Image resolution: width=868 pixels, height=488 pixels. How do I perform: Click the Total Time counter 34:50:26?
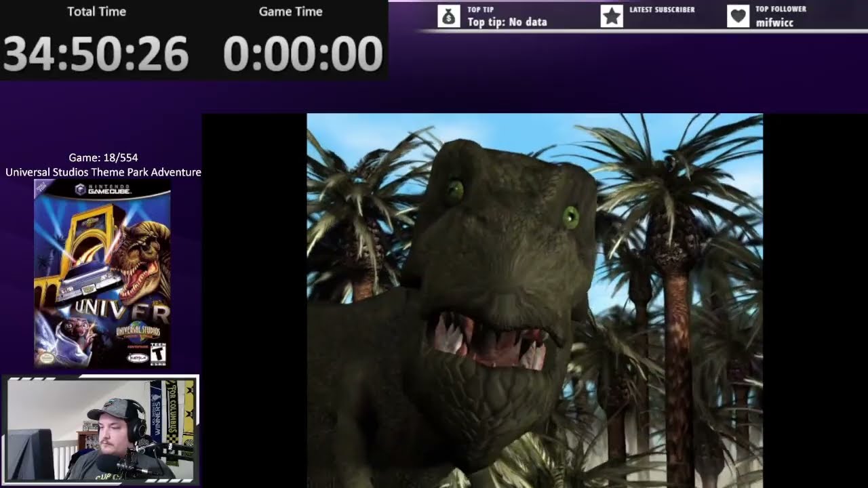click(96, 54)
